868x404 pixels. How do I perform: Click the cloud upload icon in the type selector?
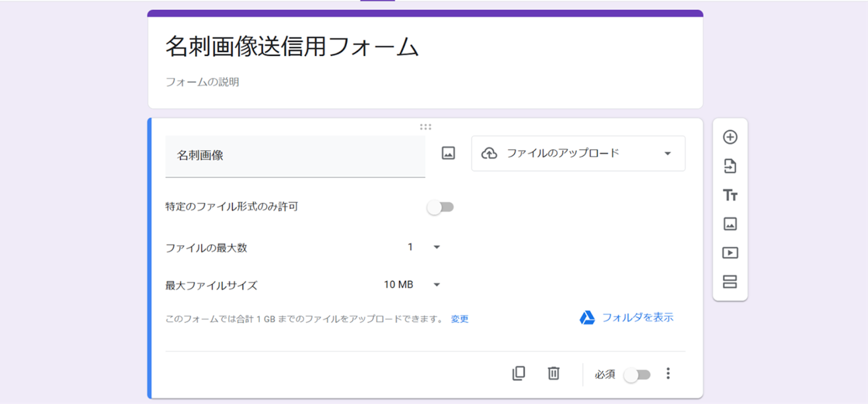(489, 153)
